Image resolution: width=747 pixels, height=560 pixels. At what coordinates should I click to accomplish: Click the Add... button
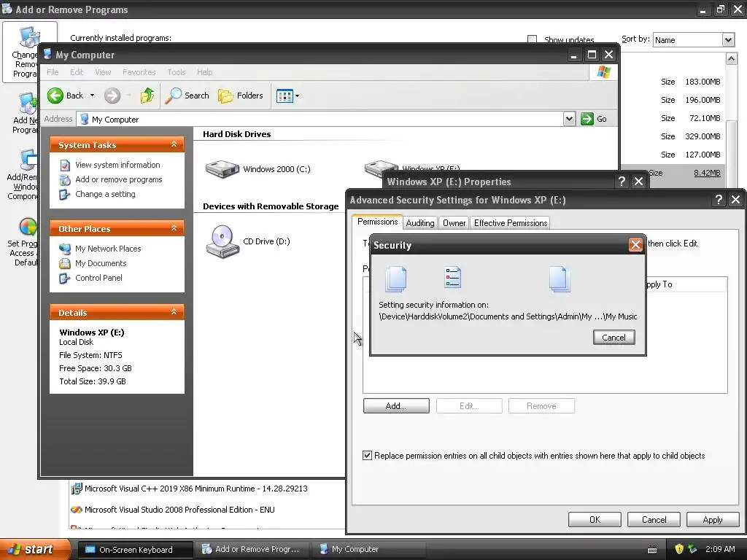point(396,406)
